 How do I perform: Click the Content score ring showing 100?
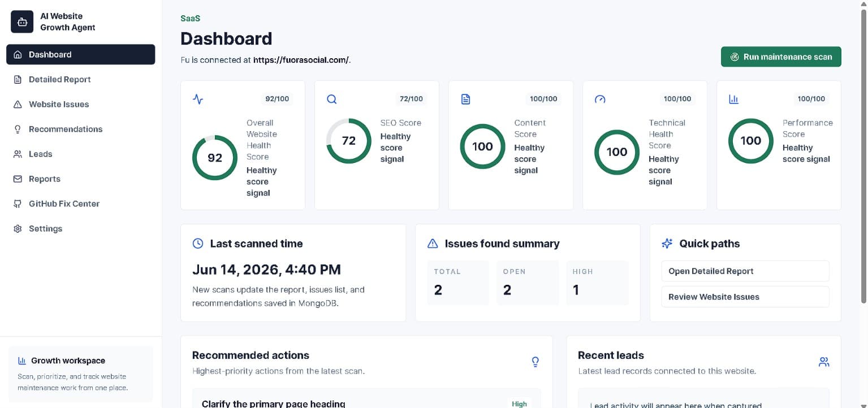click(x=483, y=146)
